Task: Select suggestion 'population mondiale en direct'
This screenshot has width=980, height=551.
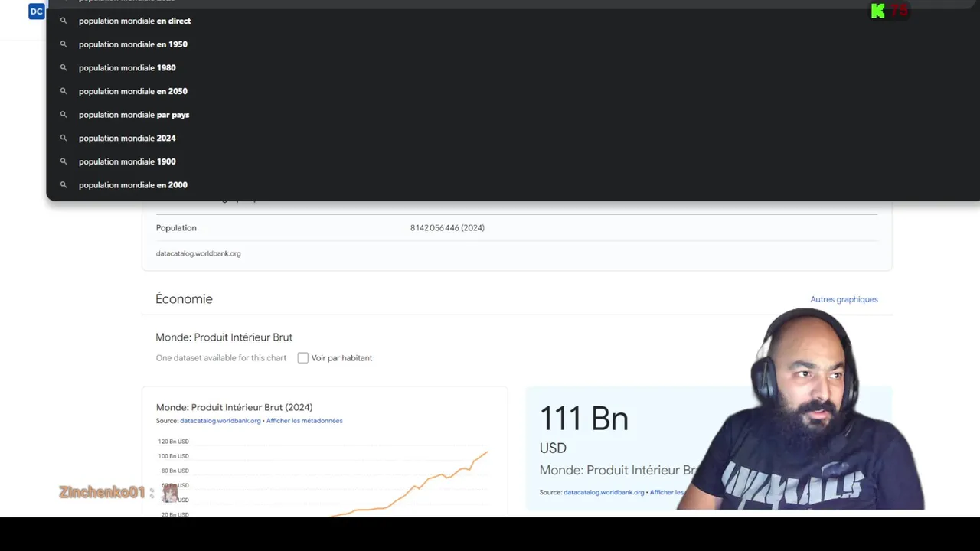Action: coord(513,21)
